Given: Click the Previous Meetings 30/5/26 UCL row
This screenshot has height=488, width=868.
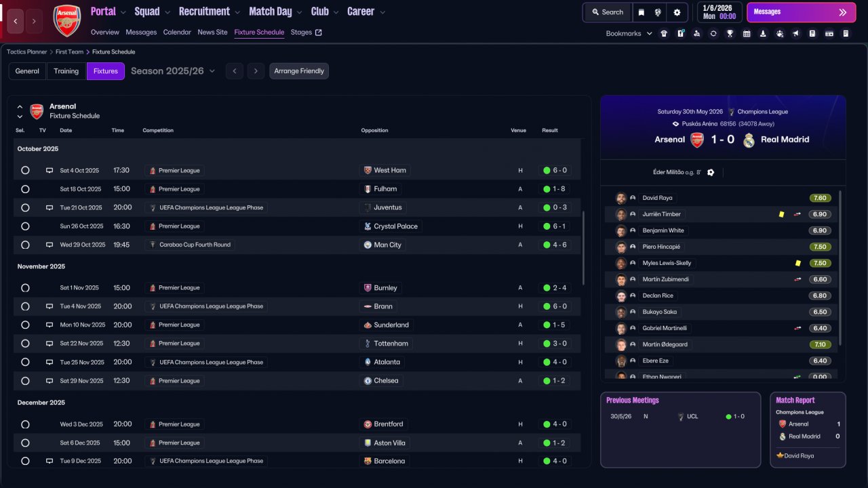Looking at the screenshot, I should coord(680,416).
